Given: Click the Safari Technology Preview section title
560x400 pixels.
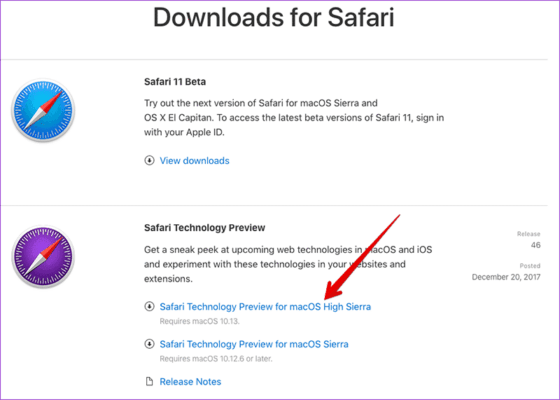Looking at the screenshot, I should tap(205, 228).
